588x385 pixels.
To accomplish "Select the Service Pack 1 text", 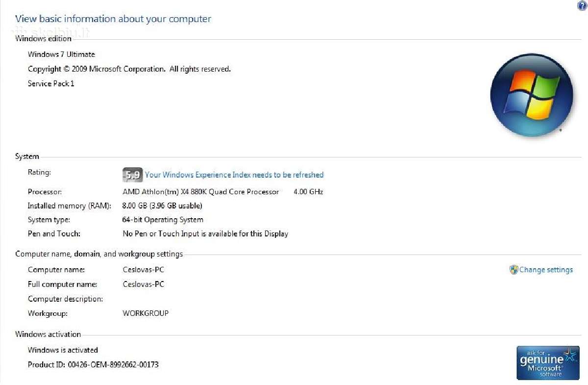I will coord(51,83).
